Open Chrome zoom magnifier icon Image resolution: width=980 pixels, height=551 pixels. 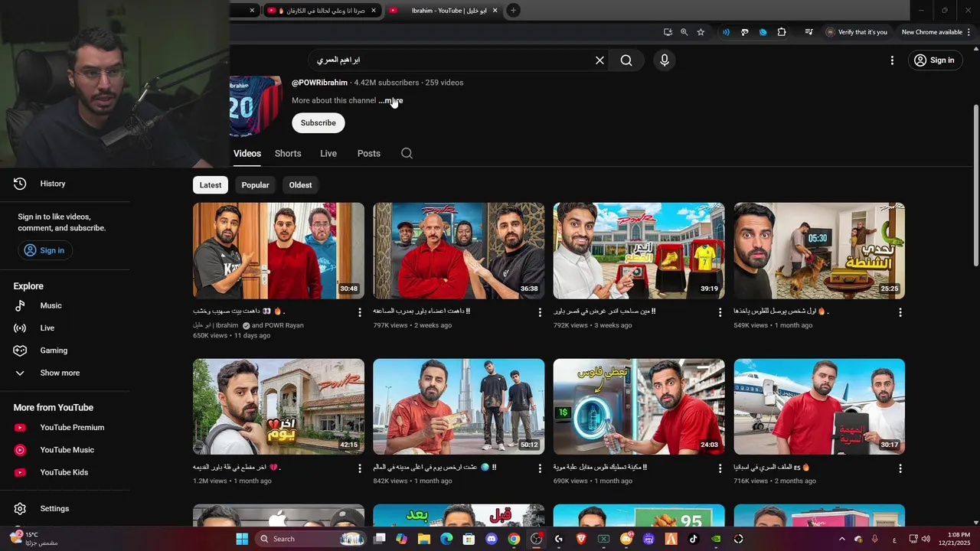[x=684, y=32]
